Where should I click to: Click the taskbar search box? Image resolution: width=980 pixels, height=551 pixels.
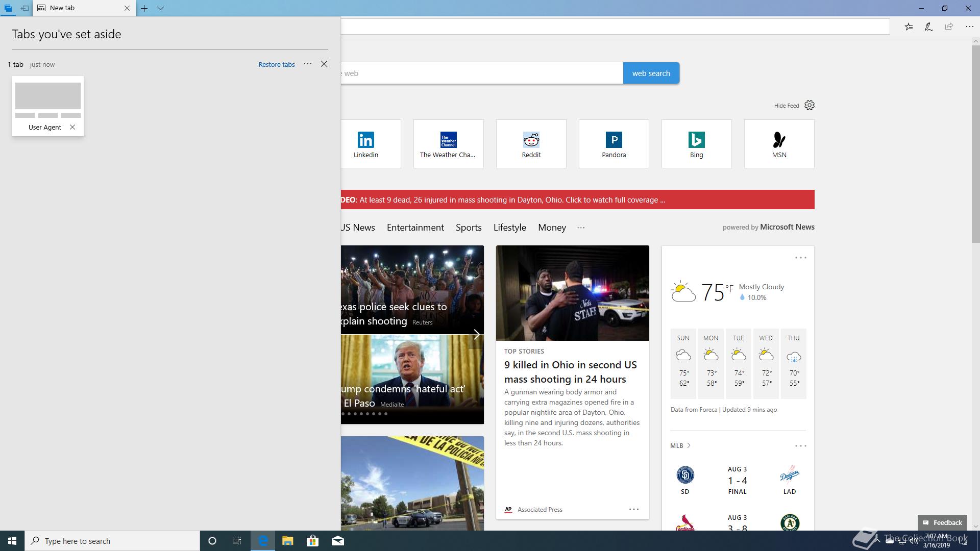112,541
